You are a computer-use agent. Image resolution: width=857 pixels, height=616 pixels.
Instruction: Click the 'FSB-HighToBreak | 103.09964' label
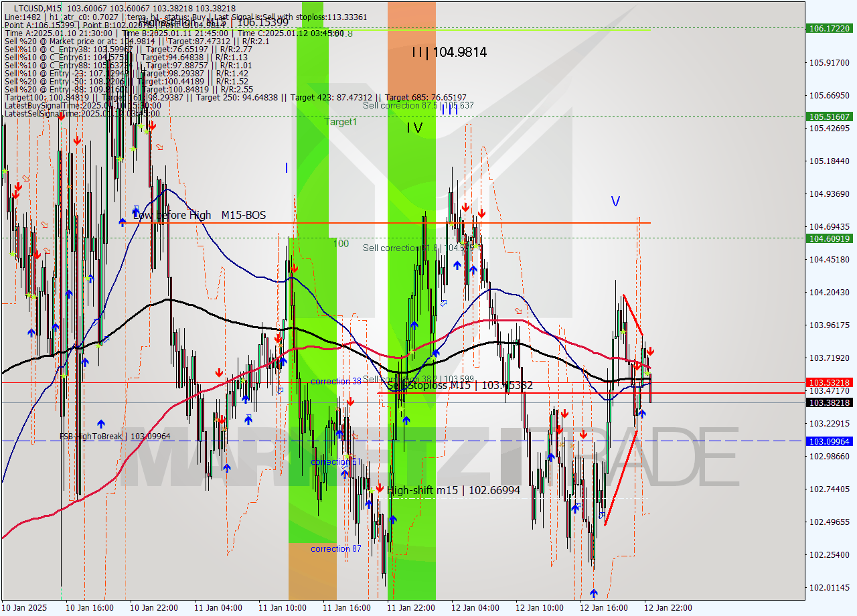click(114, 436)
